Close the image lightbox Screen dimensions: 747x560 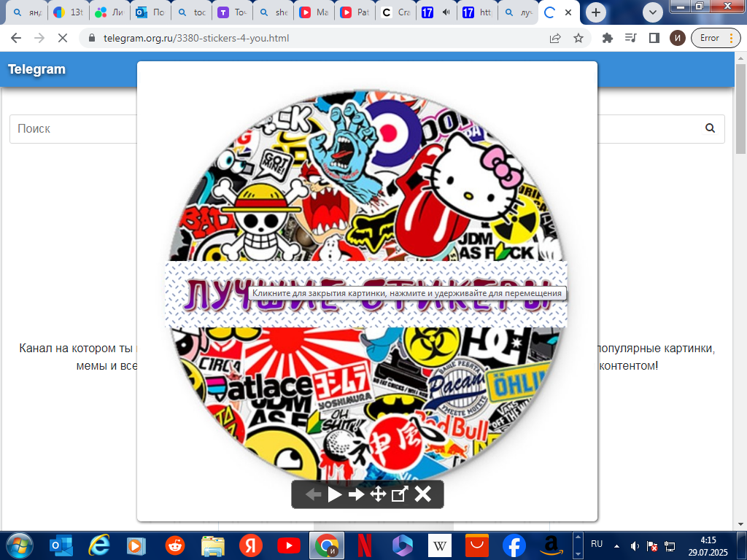click(x=422, y=494)
